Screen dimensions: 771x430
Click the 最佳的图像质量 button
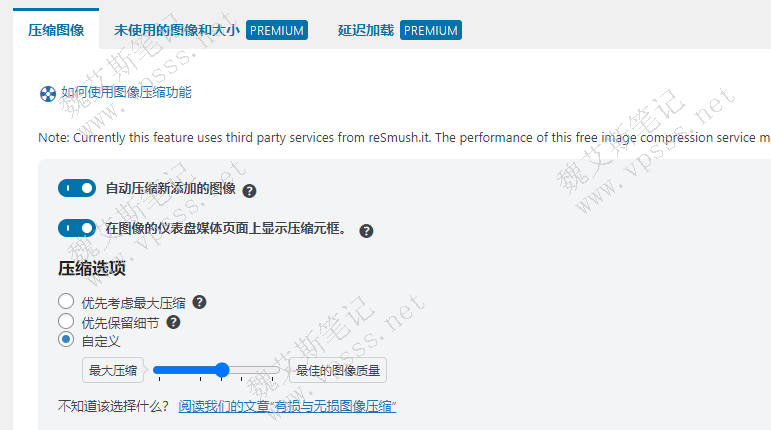pos(337,371)
